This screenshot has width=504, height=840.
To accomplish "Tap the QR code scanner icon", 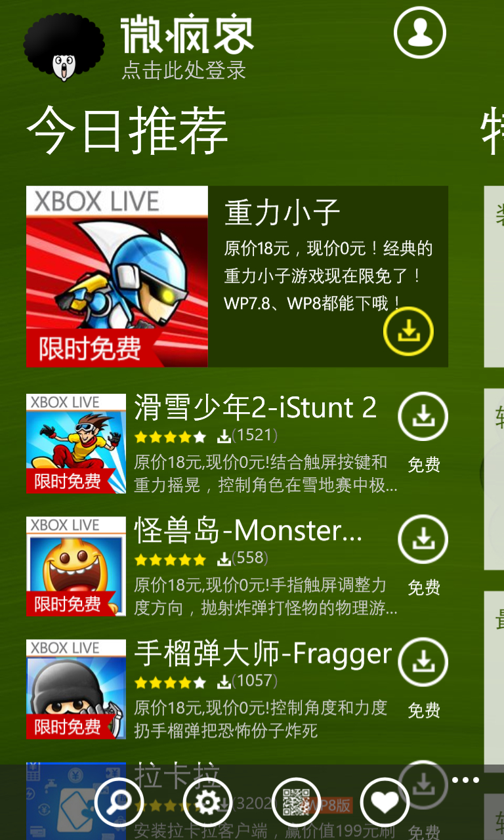I will tap(296, 802).
